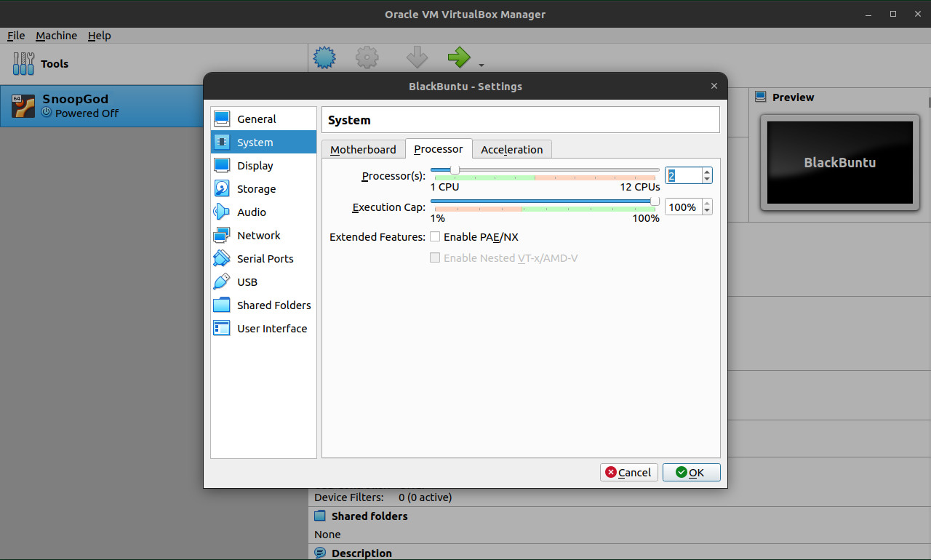The image size is (931, 560).
Task: Click the "1 CPU" slider label
Action: pyautogui.click(x=445, y=187)
